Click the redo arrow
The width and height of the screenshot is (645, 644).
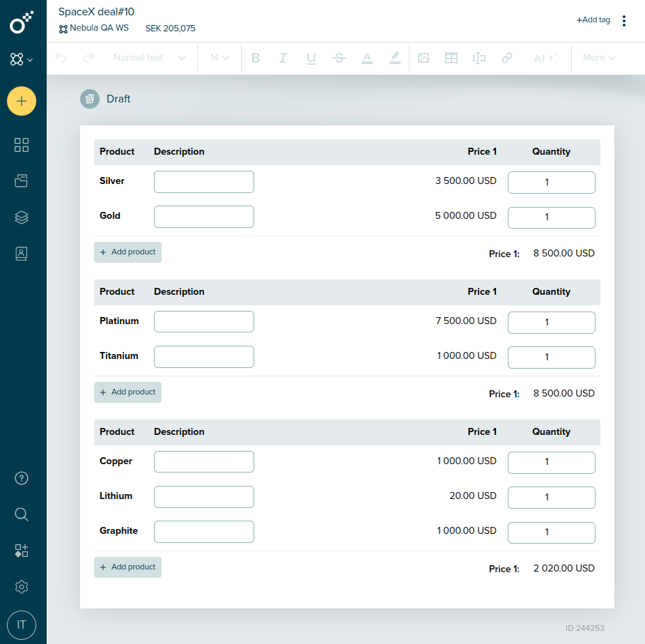88,58
